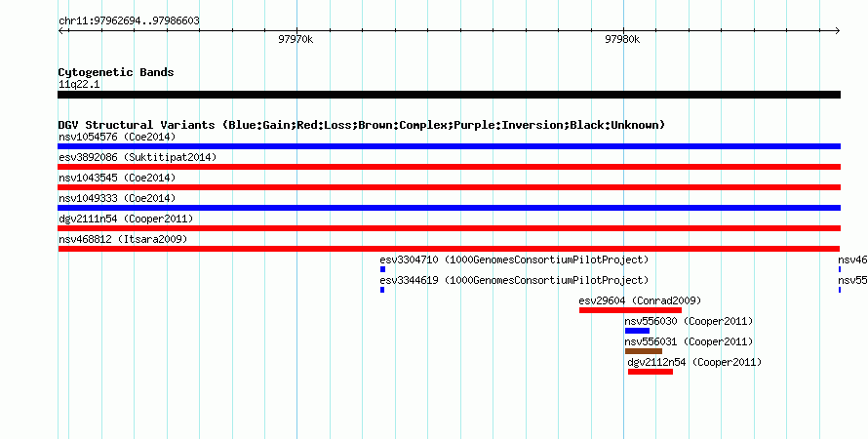The width and height of the screenshot is (868, 439).
Task: Click the small blue esv3304710 variant marker
Action: click(382, 269)
